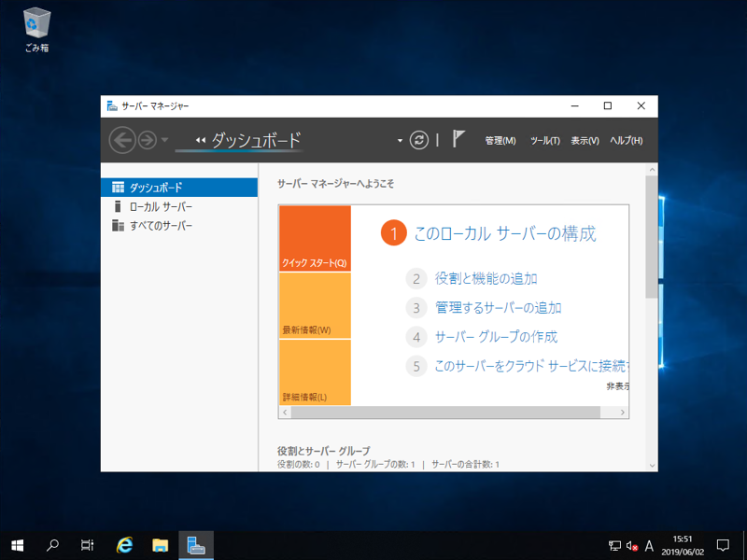Open このサーバーをクラウド サービスに接続 link
The image size is (747, 560).
531,366
